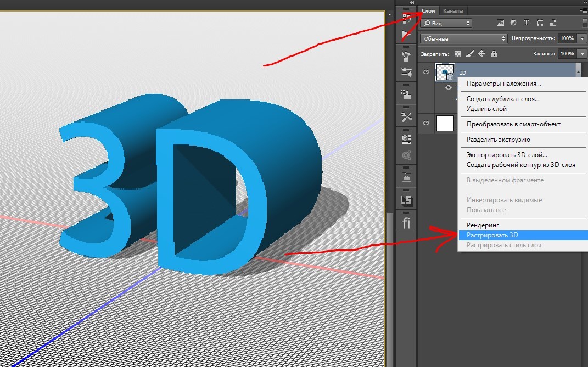Choose Растрировать 3D menu item
The height and width of the screenshot is (367, 588).
pos(523,235)
